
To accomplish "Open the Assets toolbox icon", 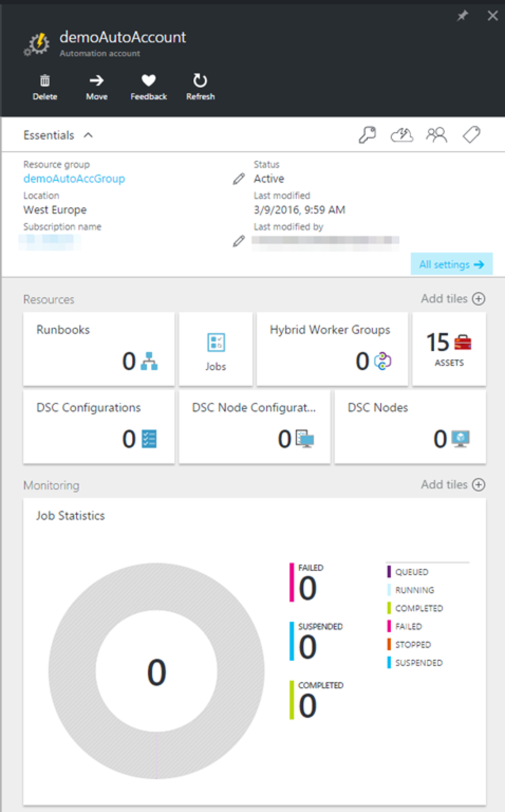I will pos(463,342).
